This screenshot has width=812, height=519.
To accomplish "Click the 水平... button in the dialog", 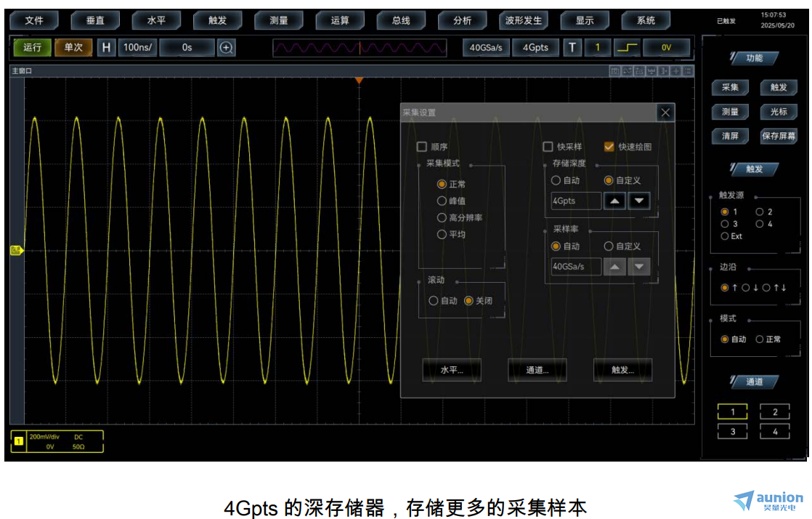I will coord(451,369).
